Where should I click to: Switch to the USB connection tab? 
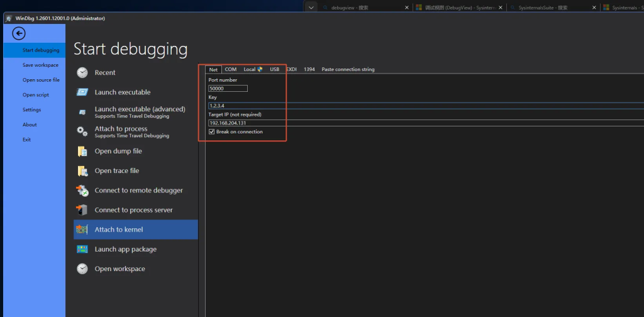click(x=275, y=69)
